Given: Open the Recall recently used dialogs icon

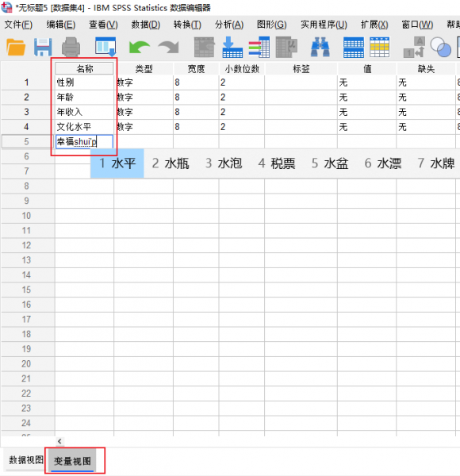Looking at the screenshot, I should tap(105, 47).
